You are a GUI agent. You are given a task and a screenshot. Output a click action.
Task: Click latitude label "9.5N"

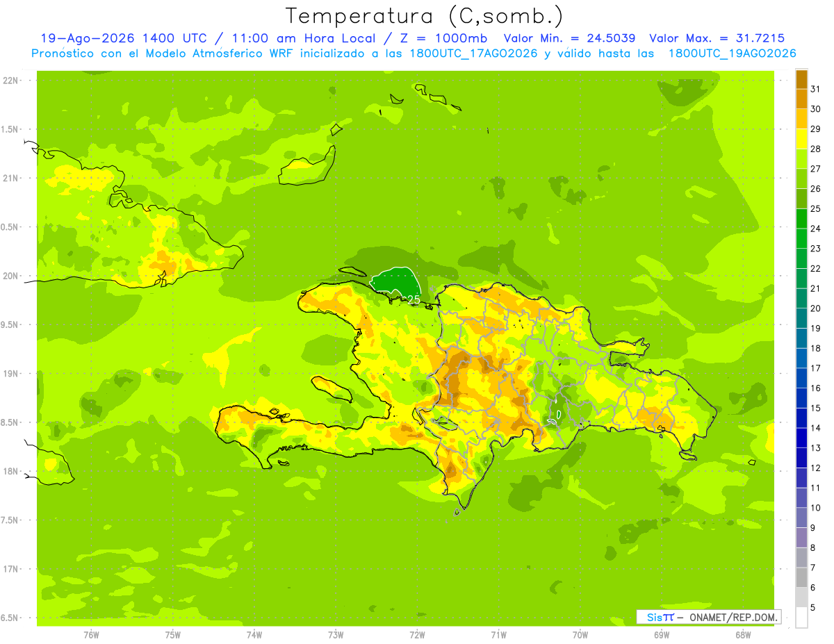point(10,325)
